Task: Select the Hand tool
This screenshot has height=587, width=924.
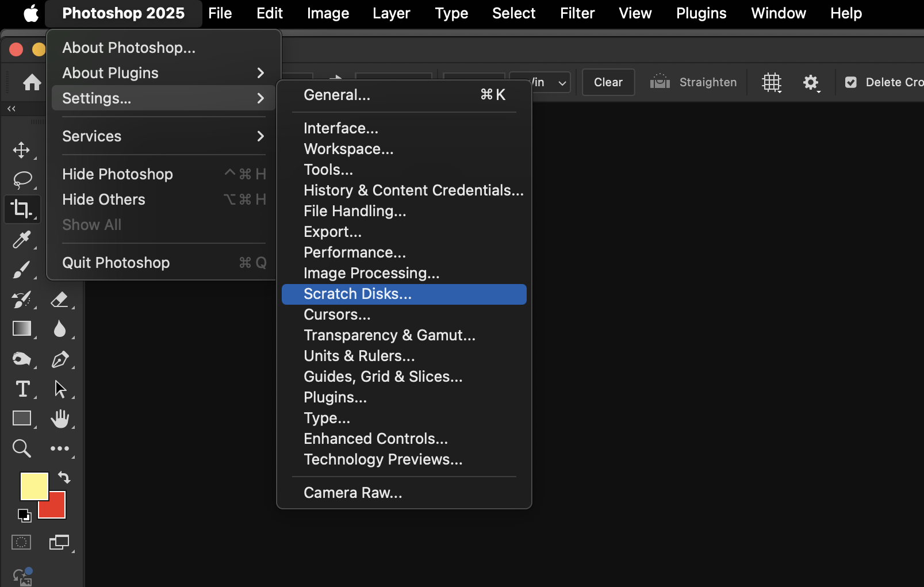Action: click(61, 419)
